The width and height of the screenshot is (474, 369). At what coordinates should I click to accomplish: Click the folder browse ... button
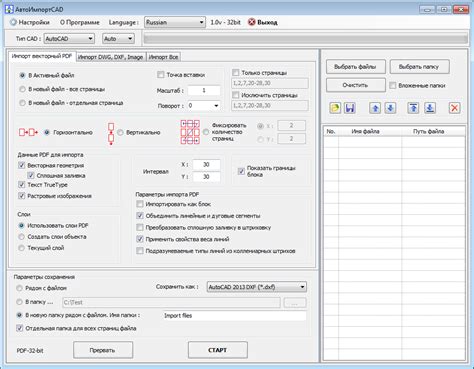click(x=295, y=303)
